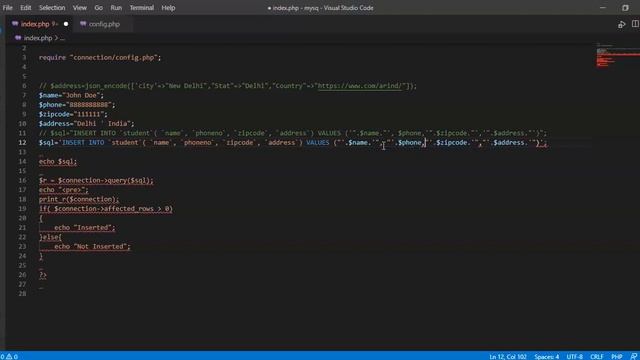Open the errors and warnings problems indicator
The width and height of the screenshot is (640, 360).
[9, 356]
